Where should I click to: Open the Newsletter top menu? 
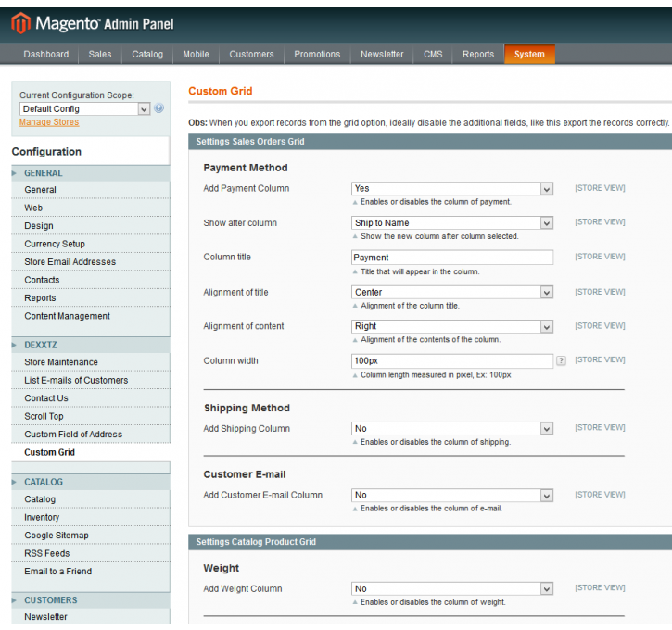[x=382, y=55]
